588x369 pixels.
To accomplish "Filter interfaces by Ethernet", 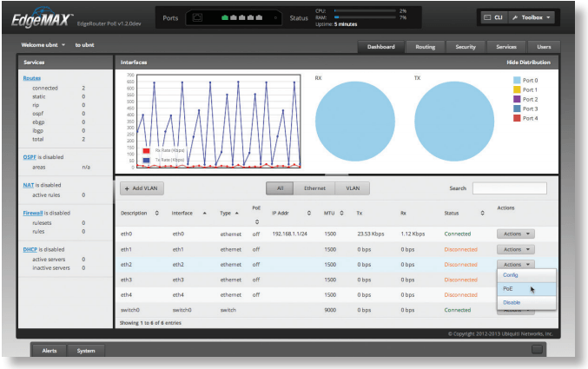I will pos(314,188).
